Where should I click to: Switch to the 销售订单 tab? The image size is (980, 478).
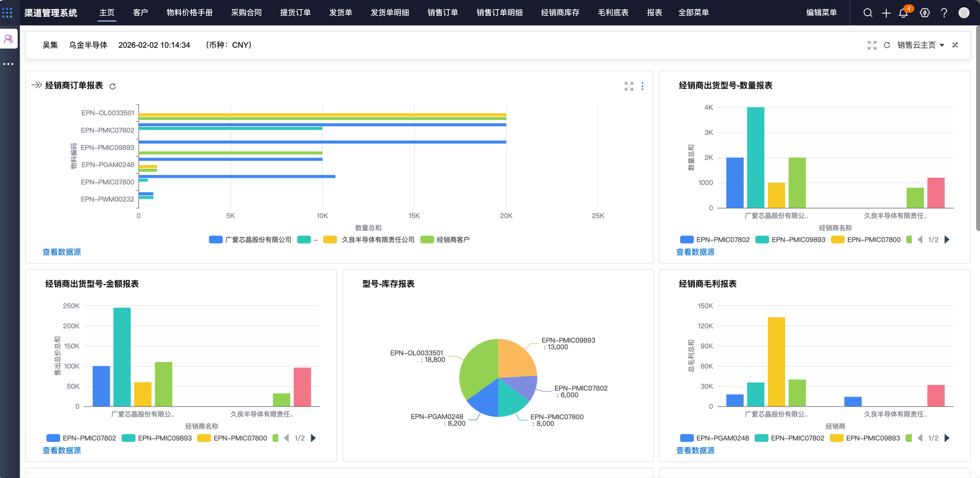tap(442, 13)
